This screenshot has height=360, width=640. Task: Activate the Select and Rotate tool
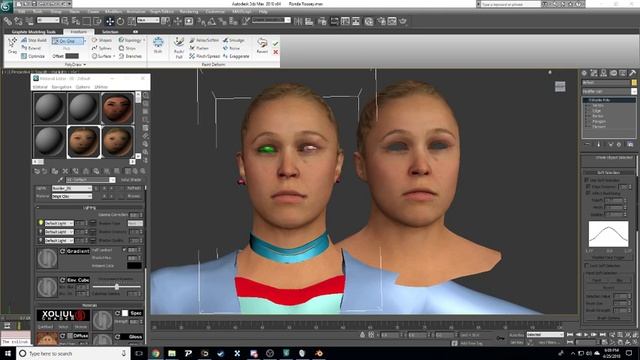[120, 21]
